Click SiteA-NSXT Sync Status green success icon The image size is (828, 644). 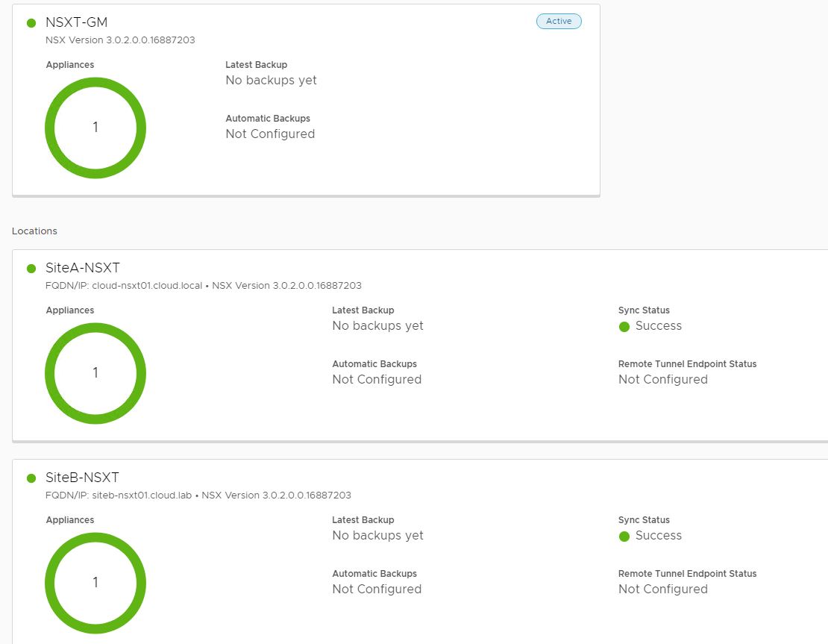[624, 326]
